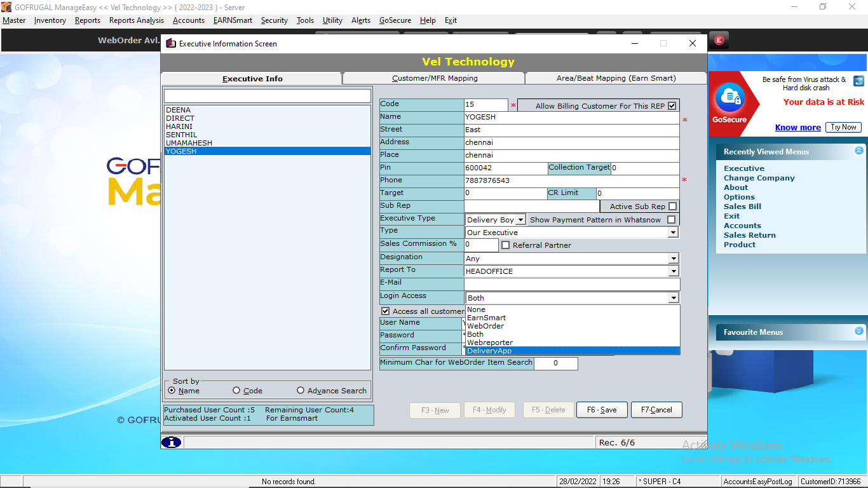868x488 pixels.
Task: Follow the Know more link
Action: tap(797, 128)
